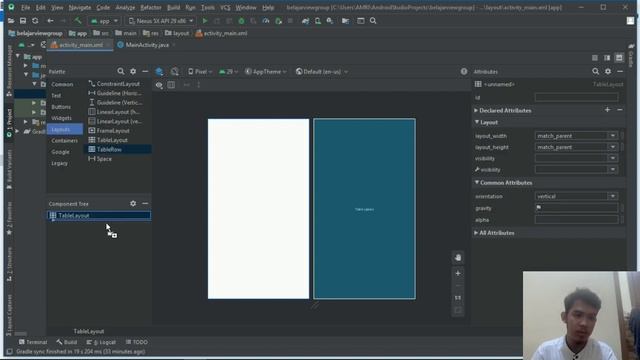Switch to Design view mode icon
The height and width of the screenshot is (360, 640).
619,58
